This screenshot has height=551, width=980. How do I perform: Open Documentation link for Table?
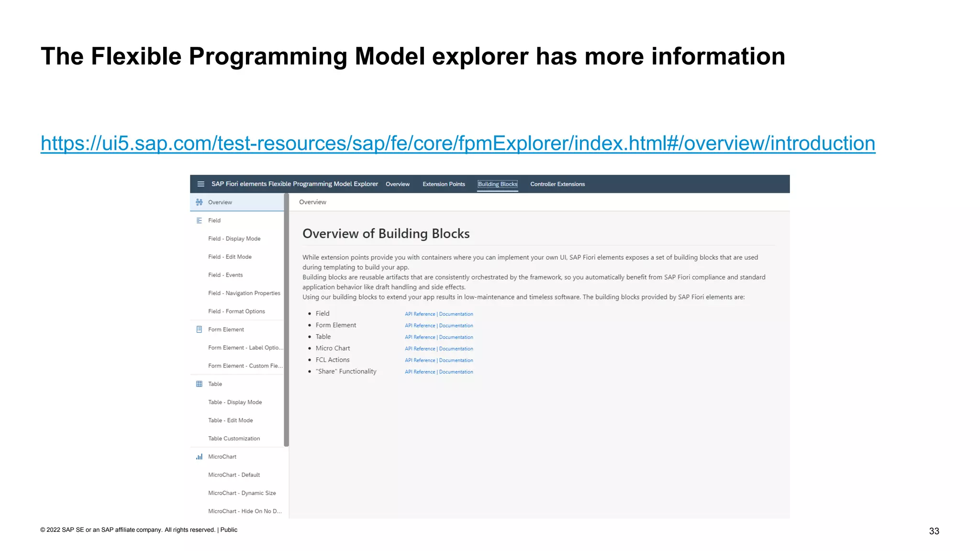tap(456, 337)
